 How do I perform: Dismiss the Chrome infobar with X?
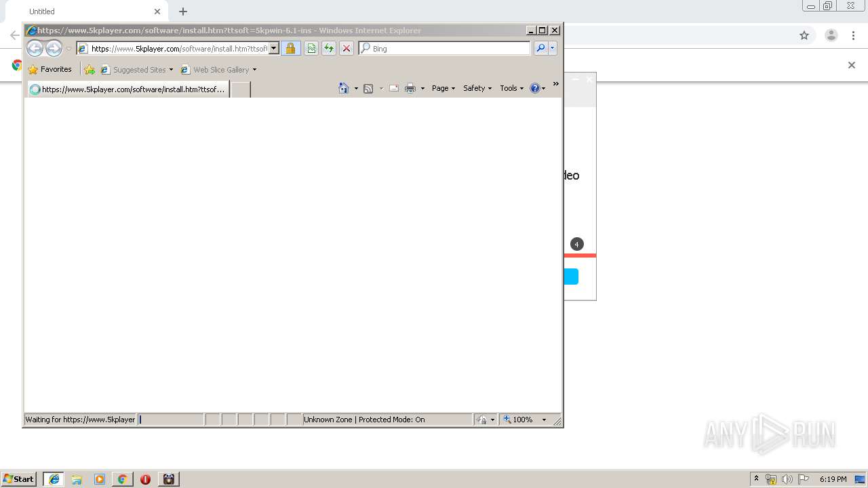[x=852, y=65]
